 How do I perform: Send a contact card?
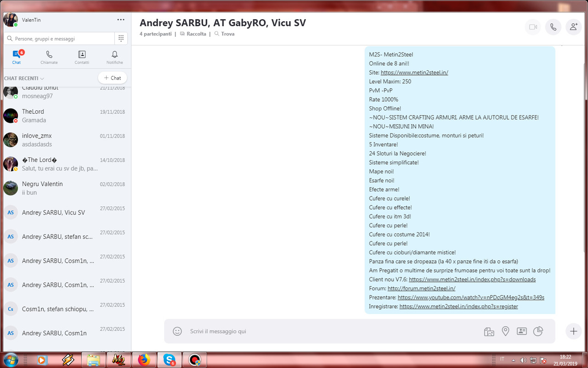(521, 331)
